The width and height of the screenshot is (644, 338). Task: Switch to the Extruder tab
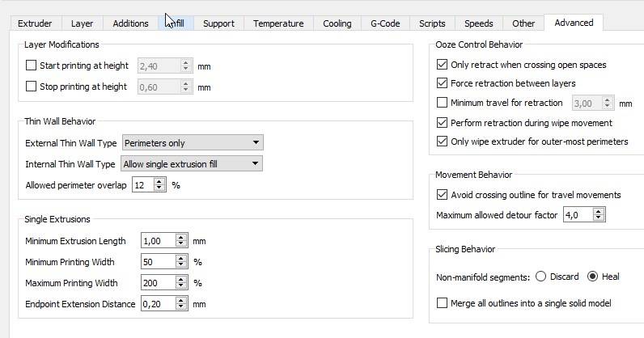[35, 23]
